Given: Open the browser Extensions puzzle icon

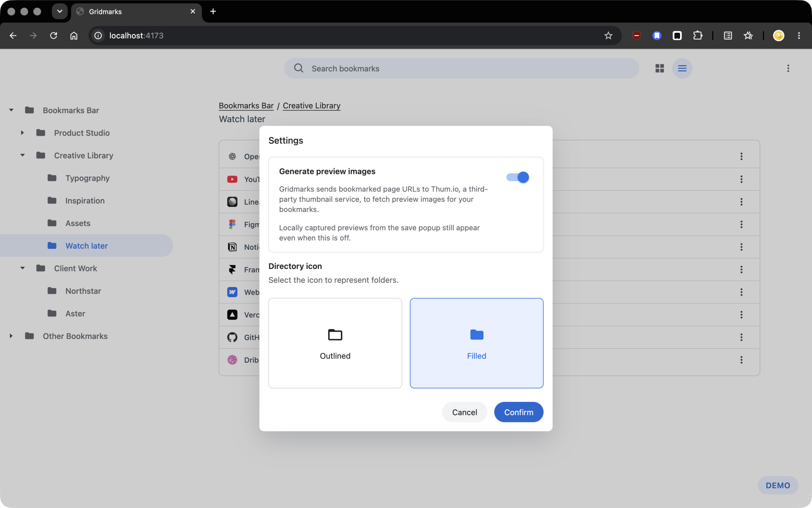Looking at the screenshot, I should (x=697, y=36).
